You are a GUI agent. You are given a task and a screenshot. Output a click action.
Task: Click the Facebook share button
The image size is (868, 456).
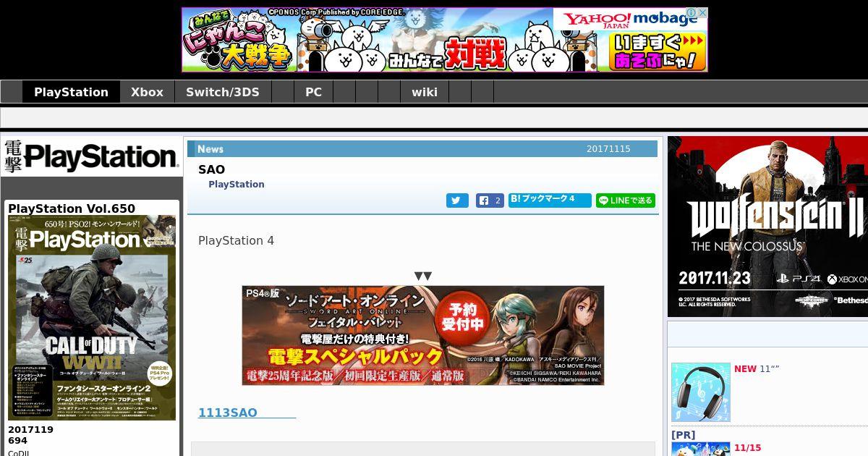pyautogui.click(x=490, y=200)
